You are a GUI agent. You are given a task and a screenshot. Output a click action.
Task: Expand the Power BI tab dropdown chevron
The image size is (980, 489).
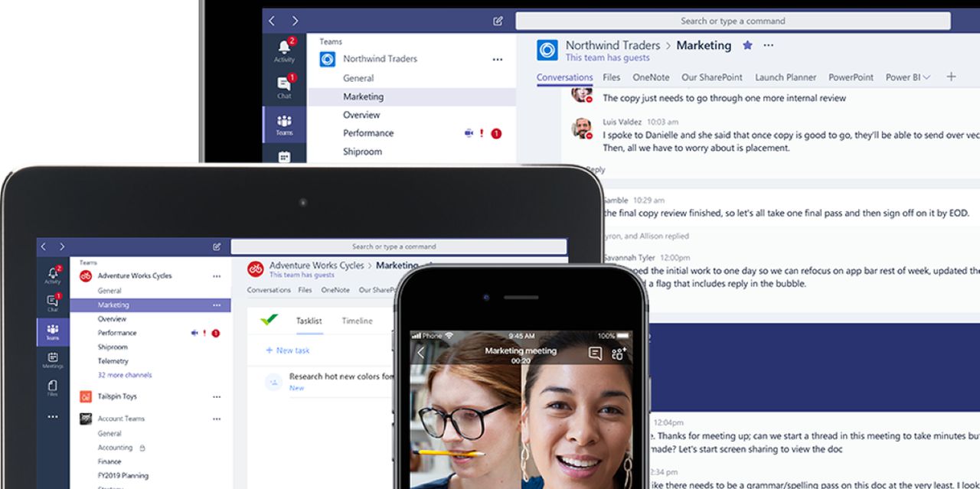[x=926, y=77]
